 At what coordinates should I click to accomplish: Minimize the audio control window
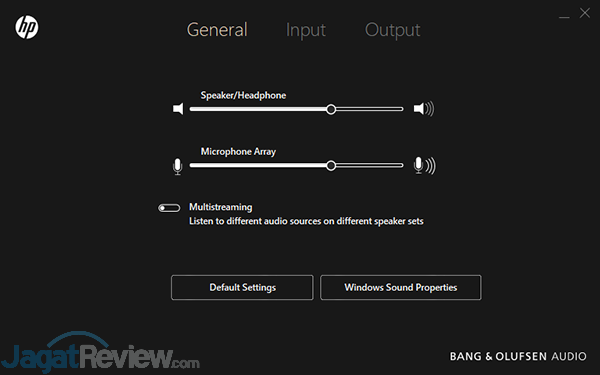[x=564, y=17]
